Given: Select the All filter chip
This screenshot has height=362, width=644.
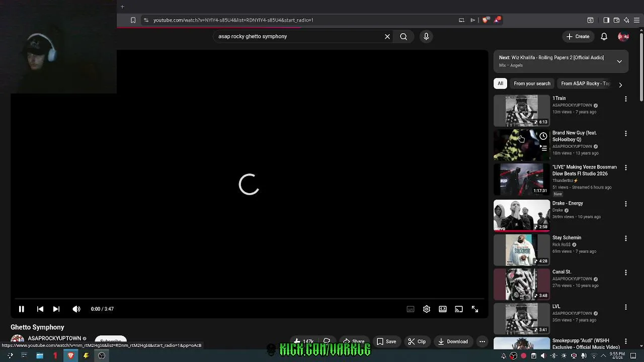Looking at the screenshot, I should pos(500,83).
